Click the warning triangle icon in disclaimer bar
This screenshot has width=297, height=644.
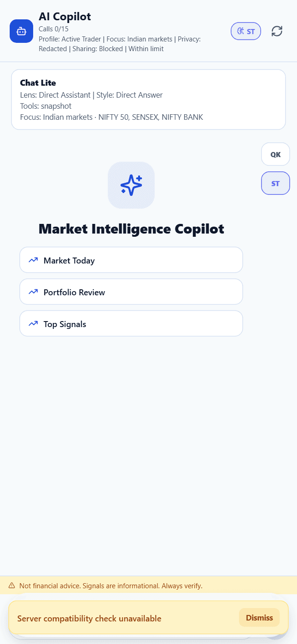click(12, 585)
